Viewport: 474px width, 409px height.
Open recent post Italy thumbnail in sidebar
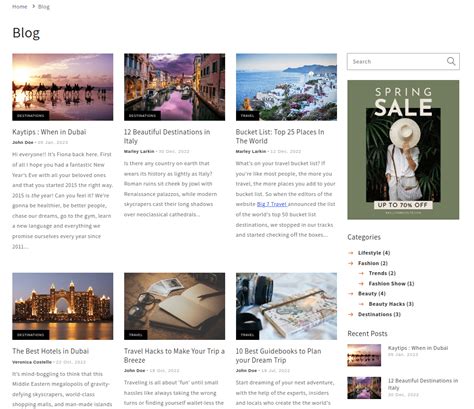pos(364,388)
